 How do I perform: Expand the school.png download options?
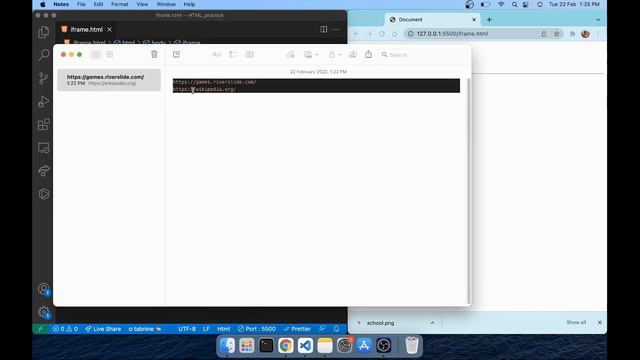click(x=432, y=323)
